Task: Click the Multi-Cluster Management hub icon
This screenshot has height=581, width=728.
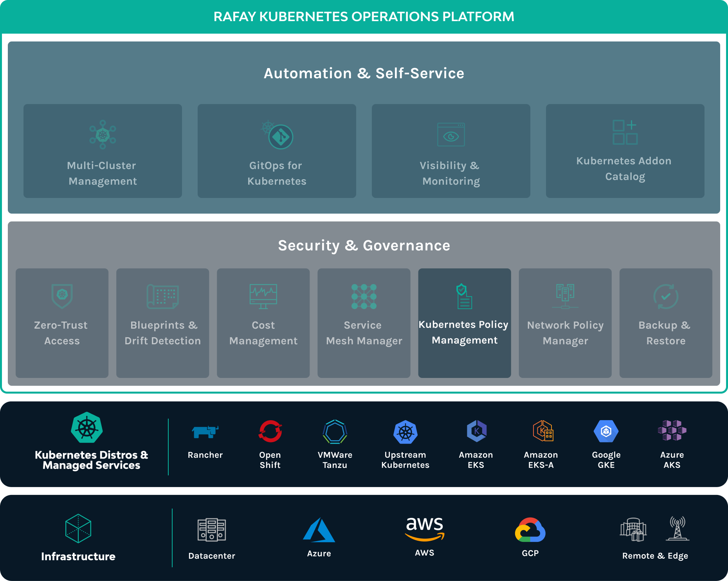Action: coord(103,135)
